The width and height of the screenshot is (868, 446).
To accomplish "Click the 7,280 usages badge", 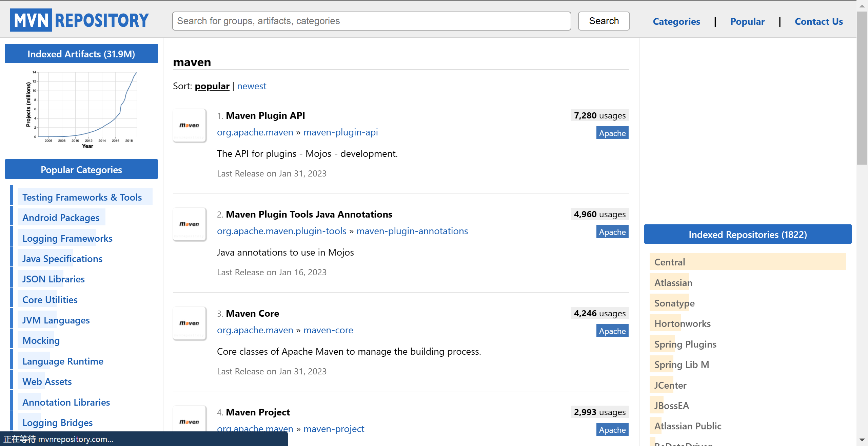I will coord(600,116).
